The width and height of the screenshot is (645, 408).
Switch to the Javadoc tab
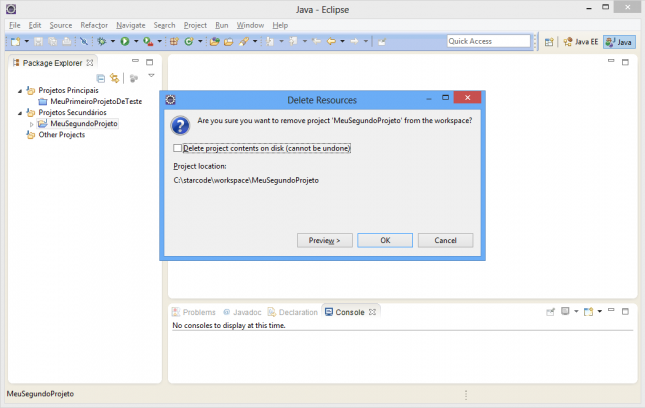[x=242, y=312]
